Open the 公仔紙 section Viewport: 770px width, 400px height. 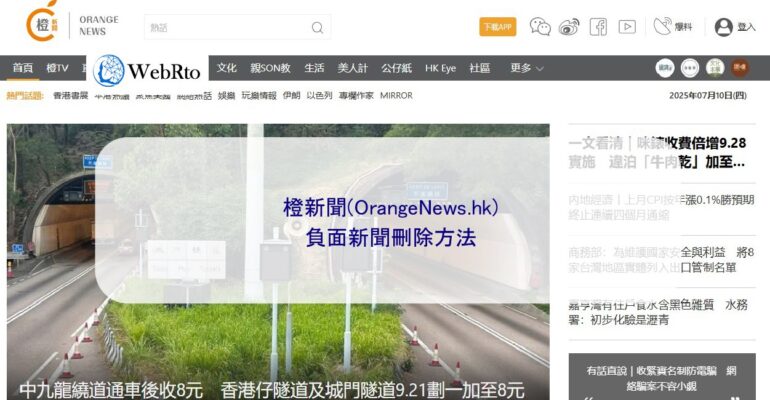(396, 68)
